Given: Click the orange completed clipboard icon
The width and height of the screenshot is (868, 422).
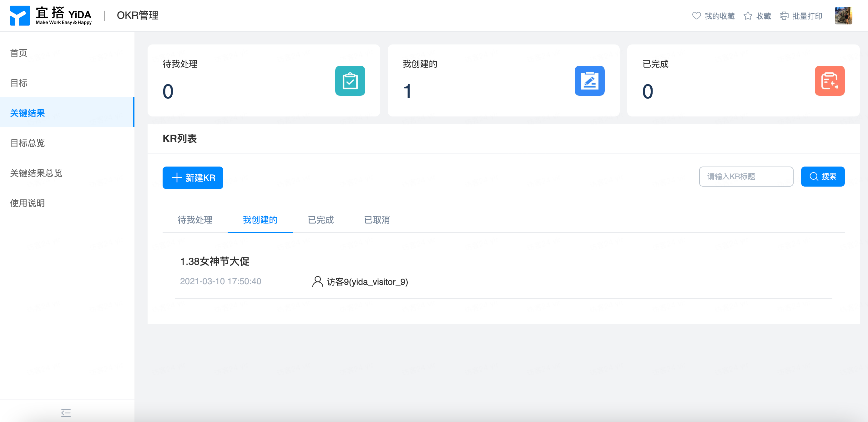Looking at the screenshot, I should pyautogui.click(x=829, y=81).
